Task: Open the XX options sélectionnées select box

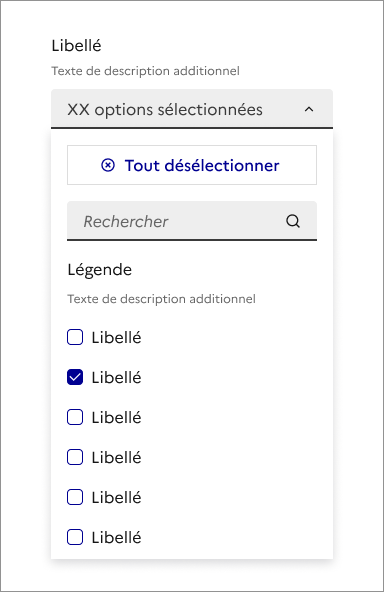Action: 192,109
